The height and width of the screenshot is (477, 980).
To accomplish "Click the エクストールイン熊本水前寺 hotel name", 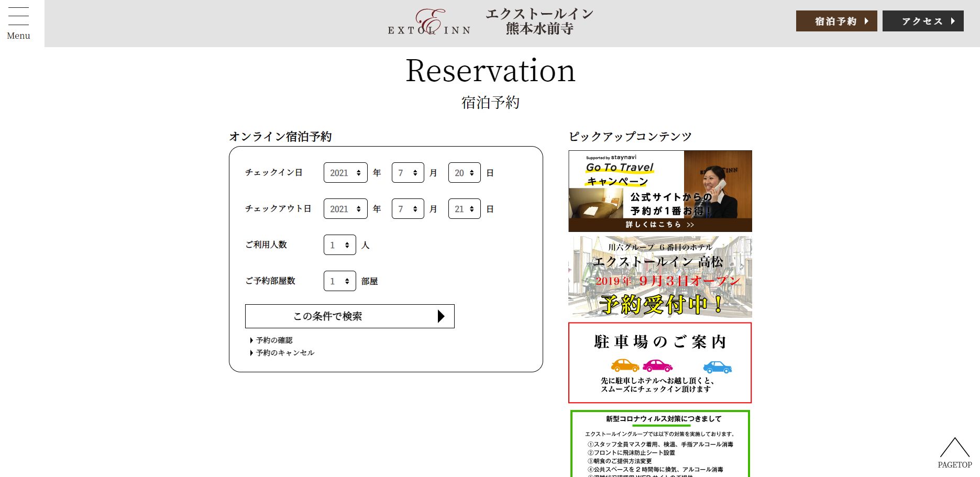I will tap(539, 21).
